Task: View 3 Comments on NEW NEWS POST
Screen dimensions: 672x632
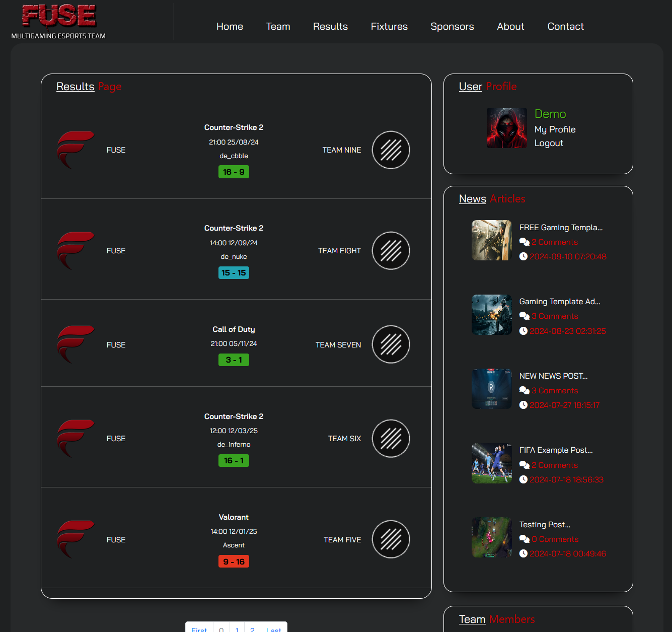Action: pyautogui.click(x=555, y=391)
